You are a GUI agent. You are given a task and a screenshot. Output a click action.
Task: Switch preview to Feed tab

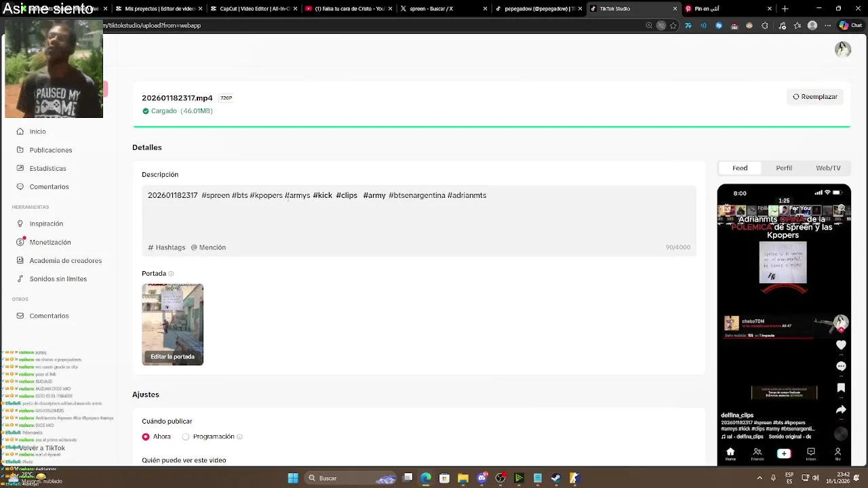pos(740,168)
